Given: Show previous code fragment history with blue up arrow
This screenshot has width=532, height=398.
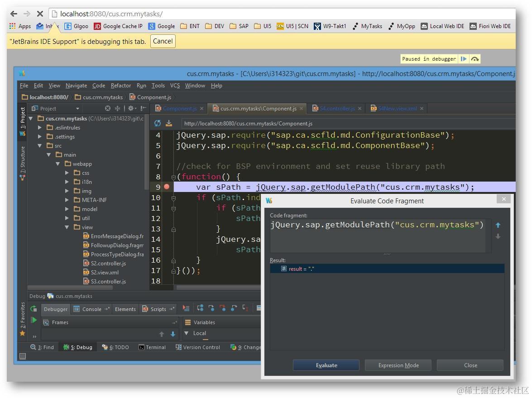Looking at the screenshot, I should pyautogui.click(x=498, y=225).
